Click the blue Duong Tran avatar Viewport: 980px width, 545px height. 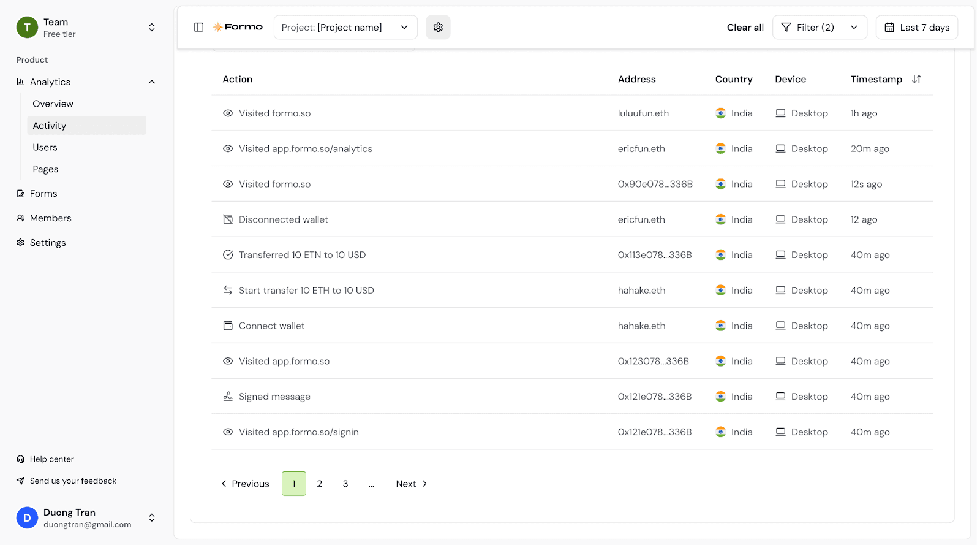click(27, 517)
